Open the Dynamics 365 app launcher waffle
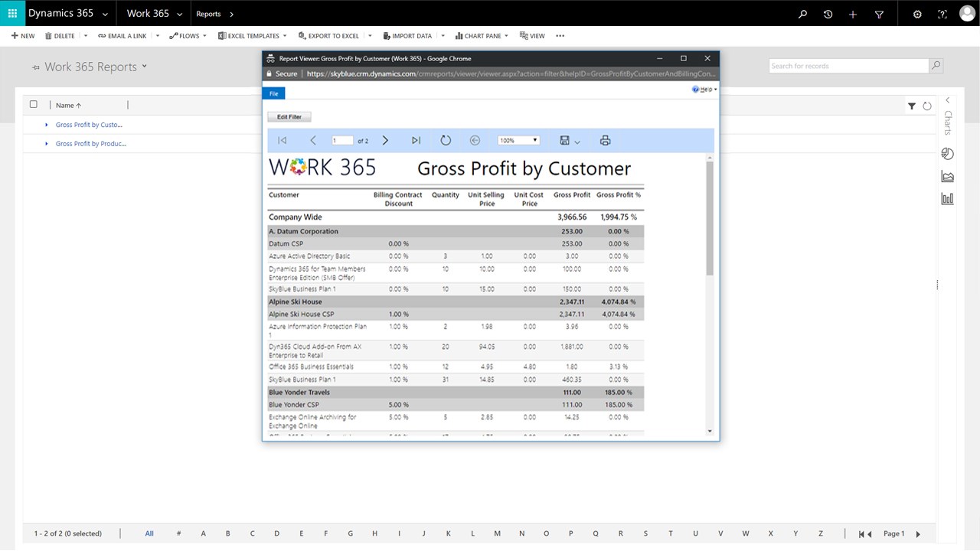 point(12,14)
